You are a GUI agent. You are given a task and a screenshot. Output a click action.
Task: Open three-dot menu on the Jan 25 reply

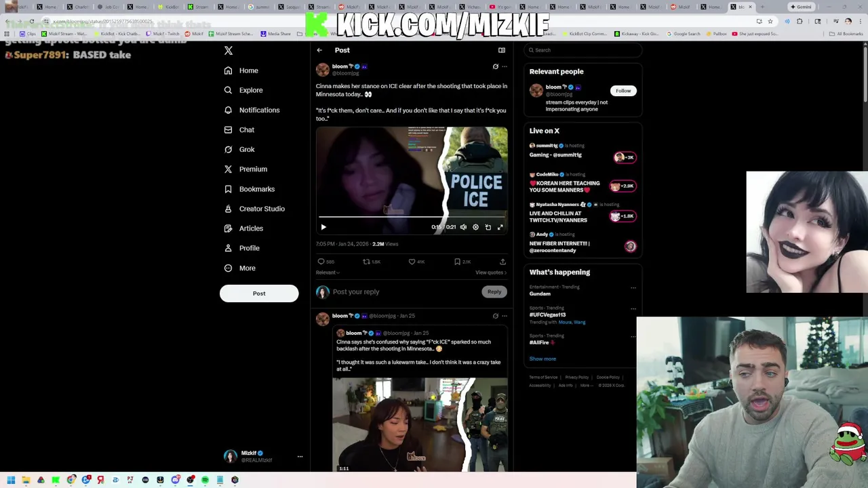504,316
